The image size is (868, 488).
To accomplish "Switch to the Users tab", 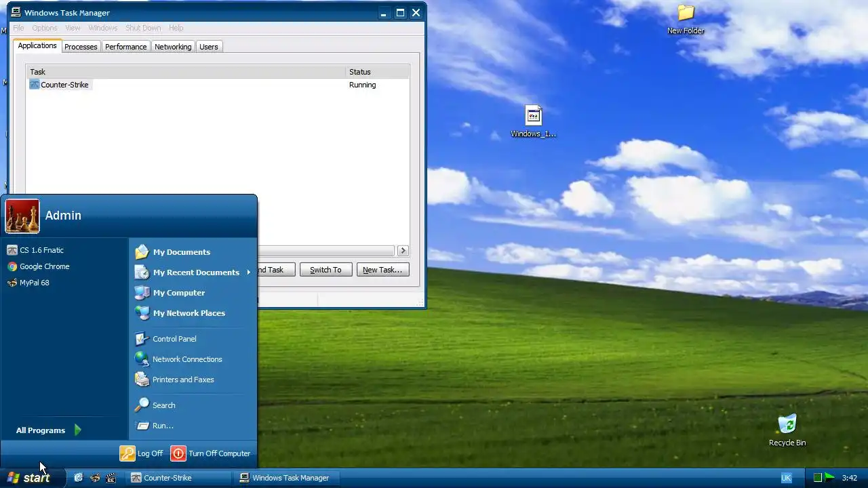I will 209,47.
